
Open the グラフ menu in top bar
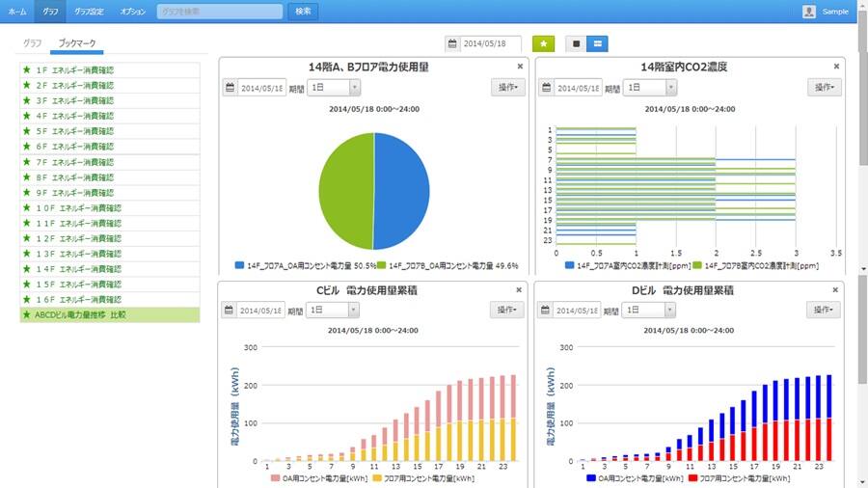point(50,11)
